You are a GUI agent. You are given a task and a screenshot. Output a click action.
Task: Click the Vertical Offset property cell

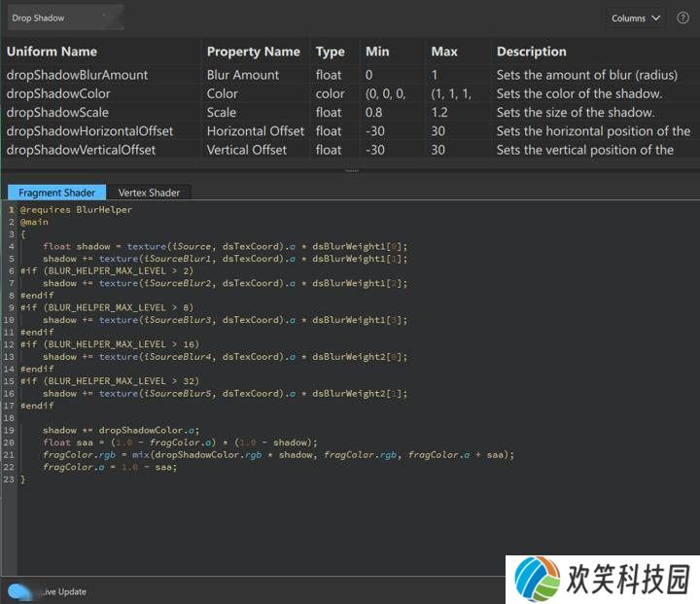(x=246, y=150)
